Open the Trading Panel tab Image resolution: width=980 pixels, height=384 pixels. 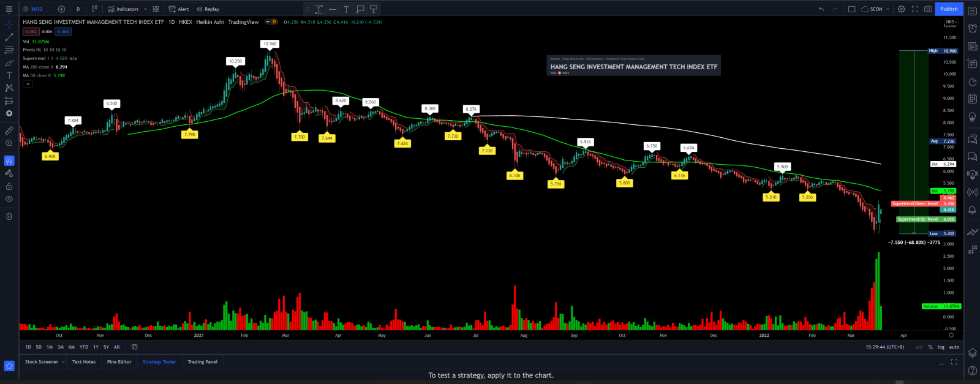click(202, 362)
